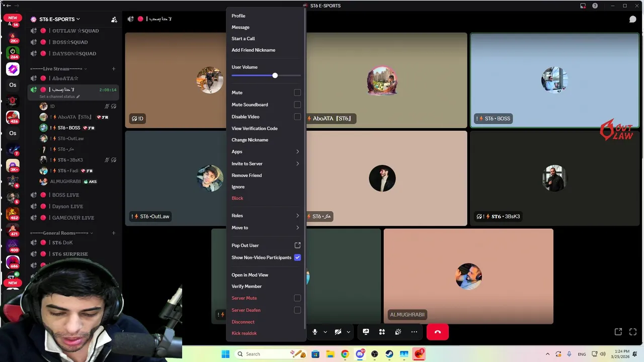
Task: Open the inbox icon in title bar
Action: (583, 6)
